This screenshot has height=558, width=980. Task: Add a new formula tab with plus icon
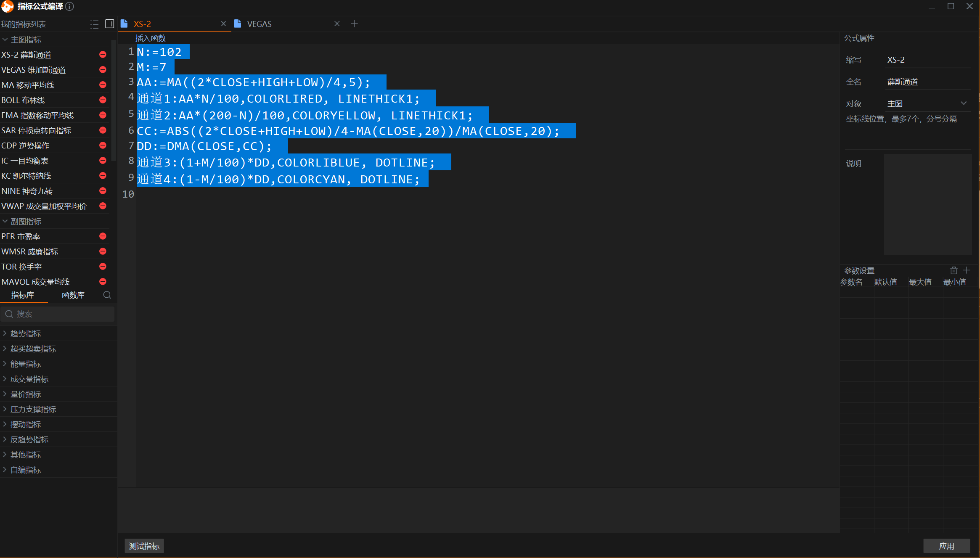pos(354,24)
